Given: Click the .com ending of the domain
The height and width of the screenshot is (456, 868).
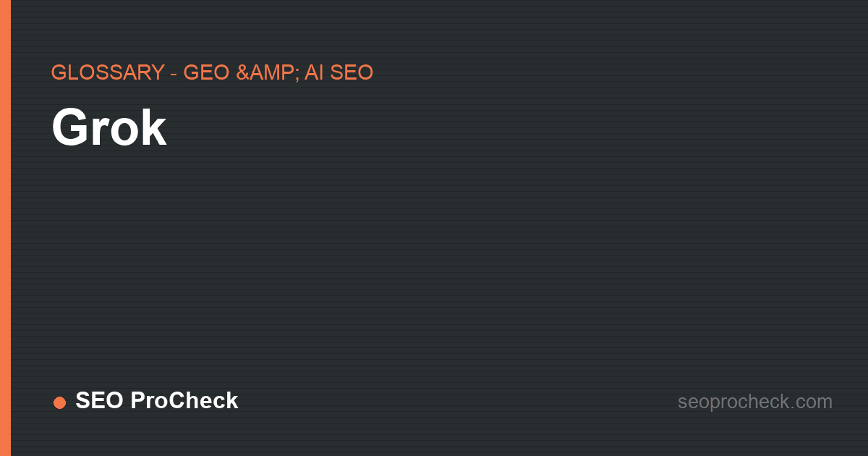Looking at the screenshot, I should pos(810,402).
